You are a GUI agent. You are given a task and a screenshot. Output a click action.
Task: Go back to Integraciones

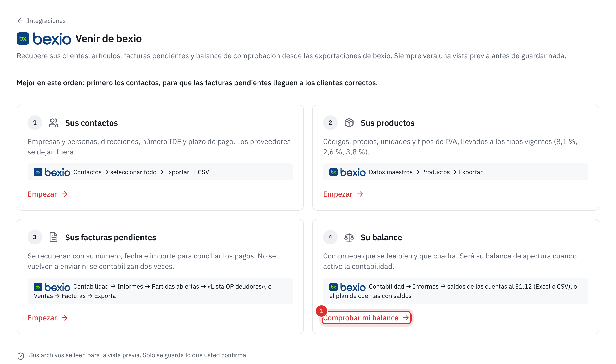point(41,21)
